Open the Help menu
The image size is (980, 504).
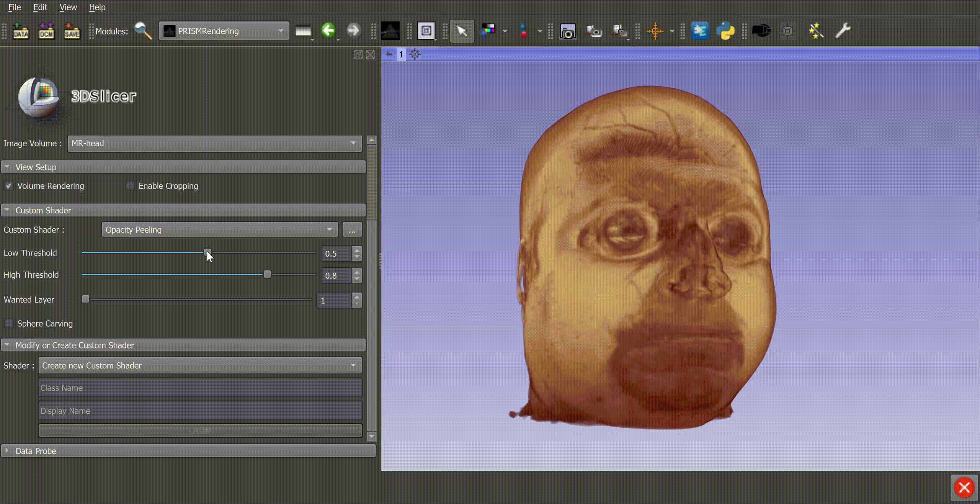(97, 7)
